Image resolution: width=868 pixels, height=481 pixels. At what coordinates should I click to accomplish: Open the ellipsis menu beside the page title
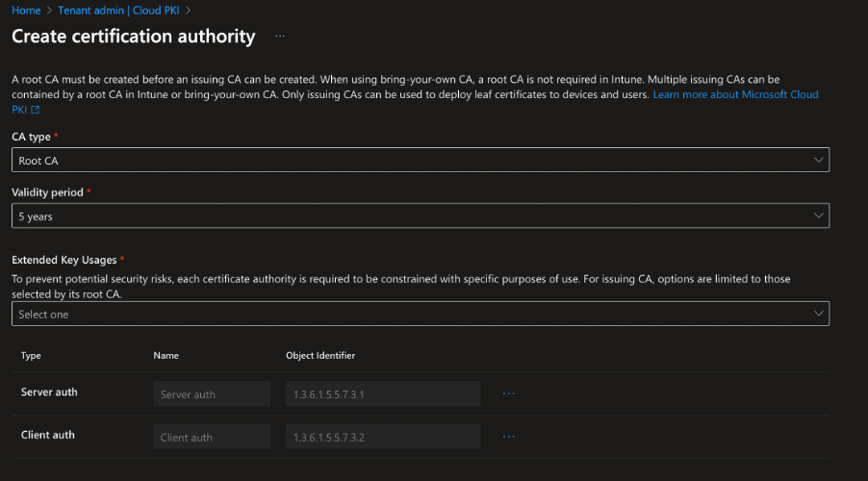coord(280,37)
